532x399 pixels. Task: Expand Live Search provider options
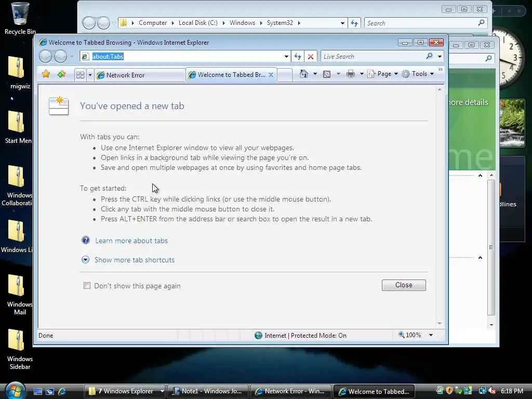(440, 56)
